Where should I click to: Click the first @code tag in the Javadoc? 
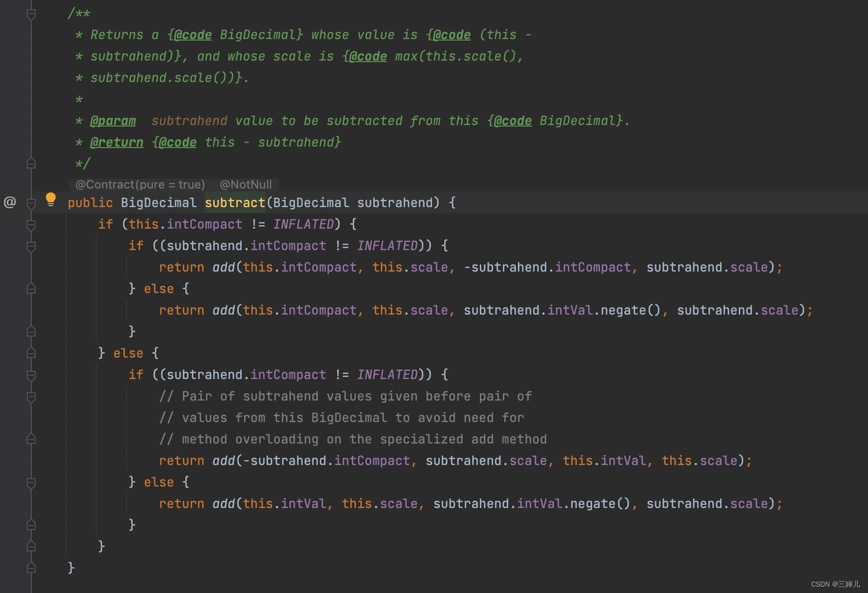pyautogui.click(x=193, y=35)
